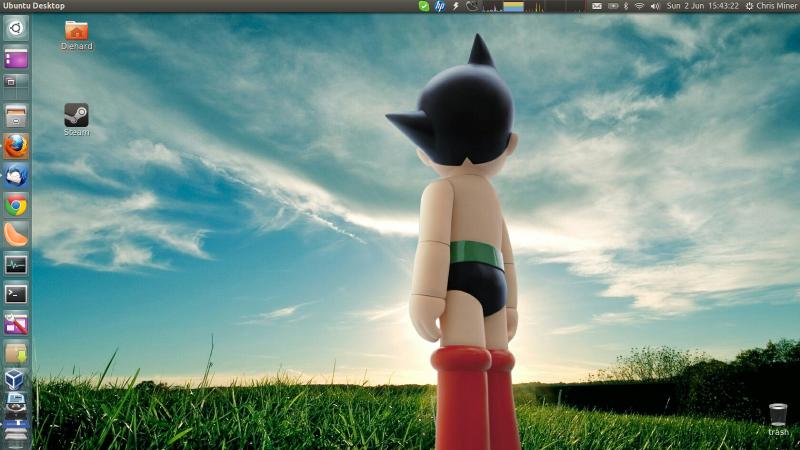Launch Firefox from the launcher
This screenshot has width=800, height=450.
[16, 146]
